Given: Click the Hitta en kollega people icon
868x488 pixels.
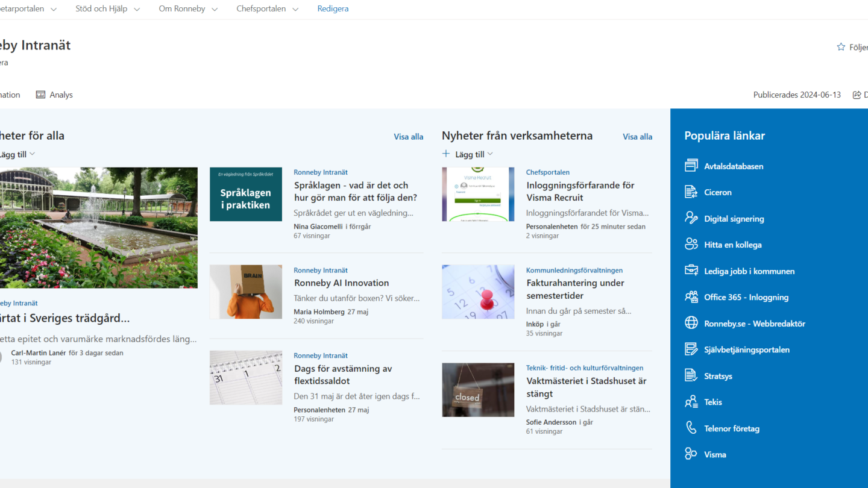Looking at the screenshot, I should (x=691, y=245).
